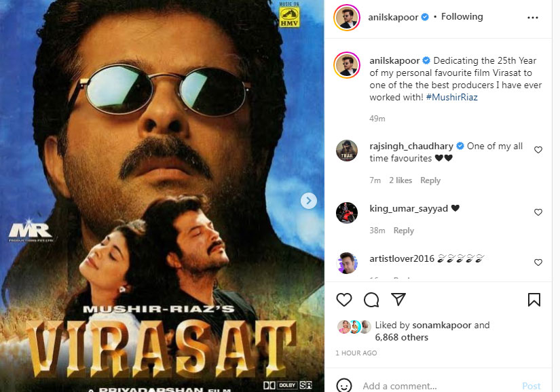View the 6,868 others who liked

click(x=401, y=338)
